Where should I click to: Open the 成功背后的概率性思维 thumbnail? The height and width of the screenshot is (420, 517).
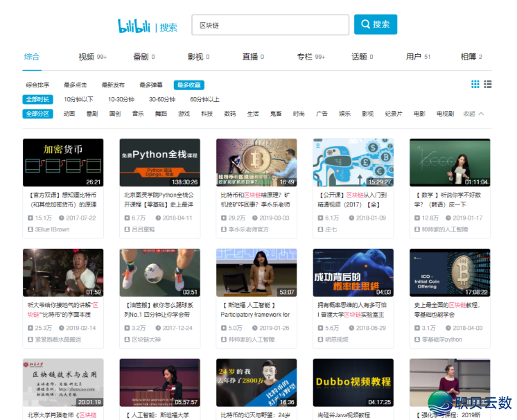pyautogui.click(x=353, y=272)
